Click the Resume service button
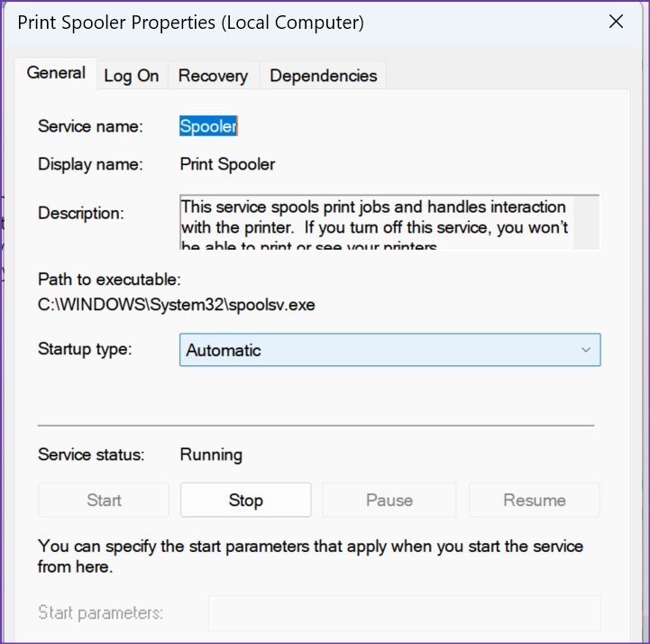Viewport: 650px width, 644px height. [x=535, y=500]
